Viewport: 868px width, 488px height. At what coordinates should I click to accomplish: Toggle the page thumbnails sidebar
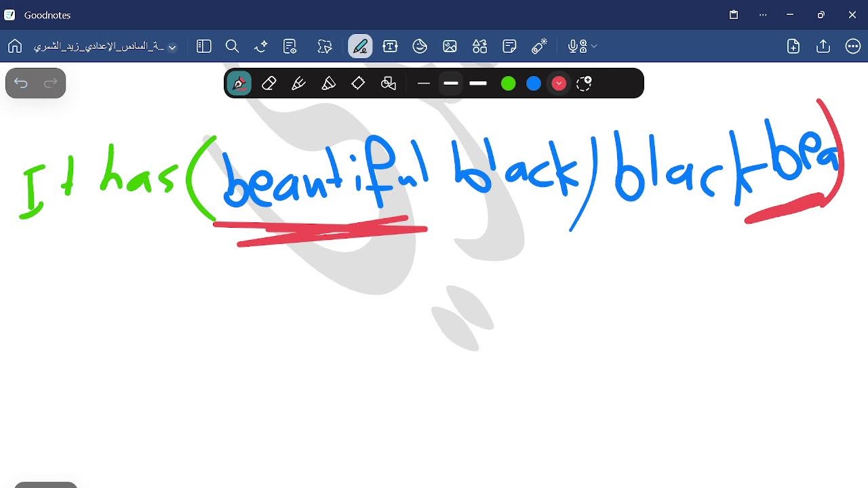204,46
